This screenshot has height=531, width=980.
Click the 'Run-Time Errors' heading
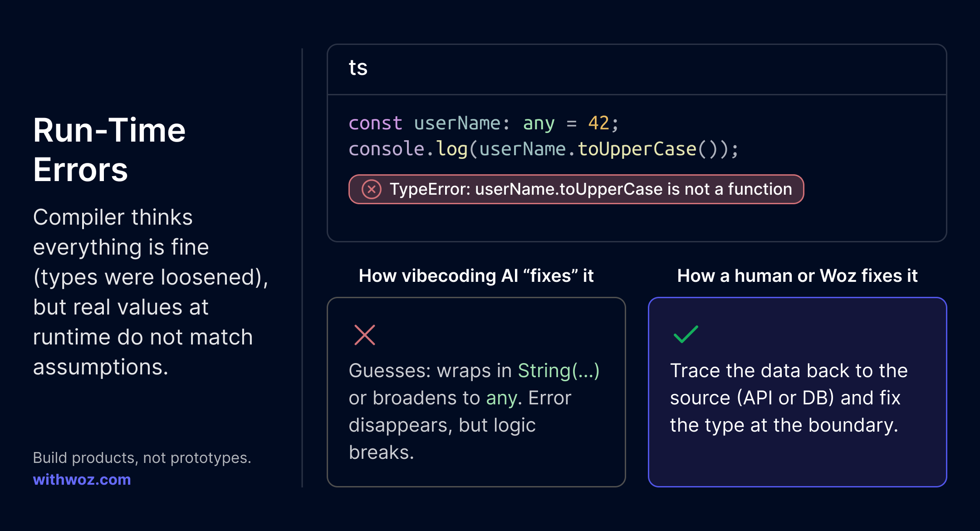coord(109,150)
